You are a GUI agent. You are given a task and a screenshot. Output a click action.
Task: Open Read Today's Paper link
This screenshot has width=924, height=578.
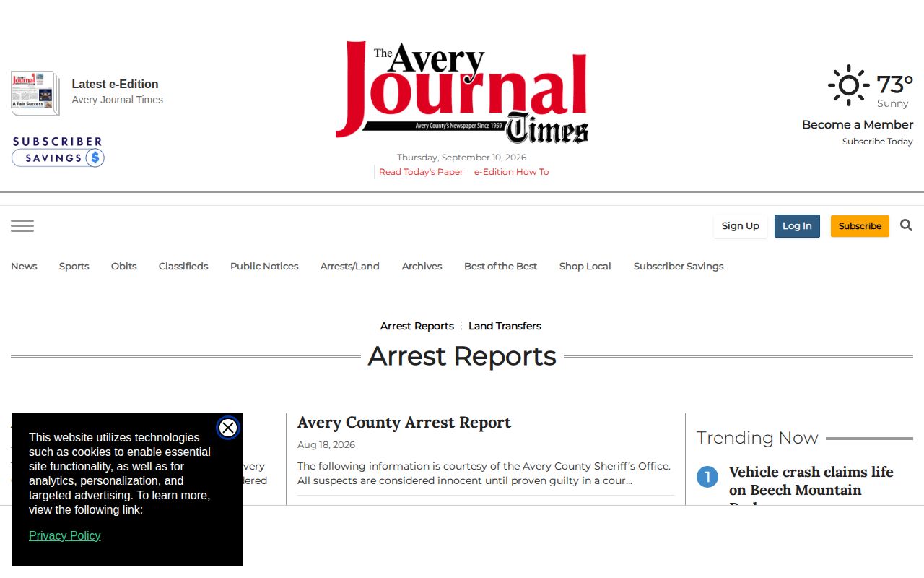[421, 172]
